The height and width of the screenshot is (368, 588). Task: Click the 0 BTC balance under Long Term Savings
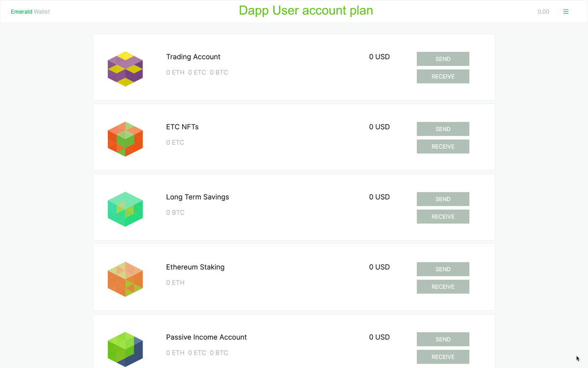pos(175,212)
